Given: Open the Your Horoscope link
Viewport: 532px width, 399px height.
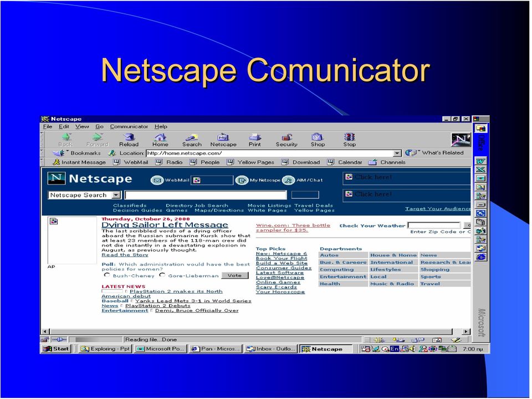Looking at the screenshot, I should click(x=280, y=291).
